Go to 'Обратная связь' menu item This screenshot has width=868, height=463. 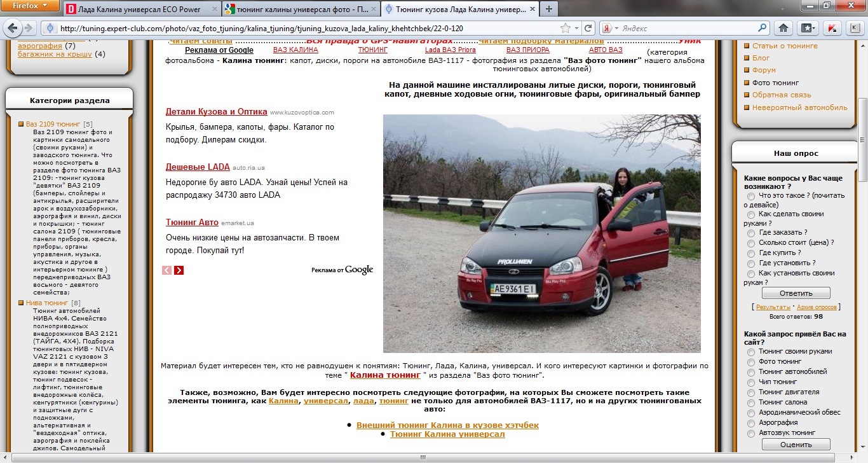tap(782, 95)
